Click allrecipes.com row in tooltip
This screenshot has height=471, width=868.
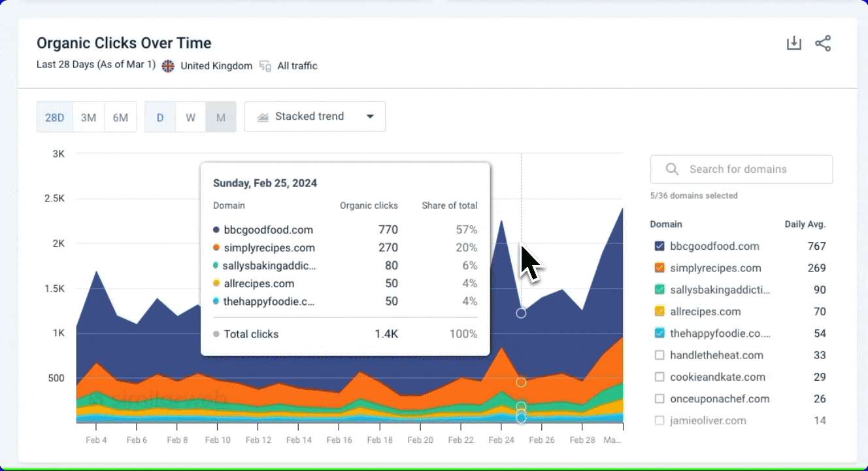click(345, 283)
